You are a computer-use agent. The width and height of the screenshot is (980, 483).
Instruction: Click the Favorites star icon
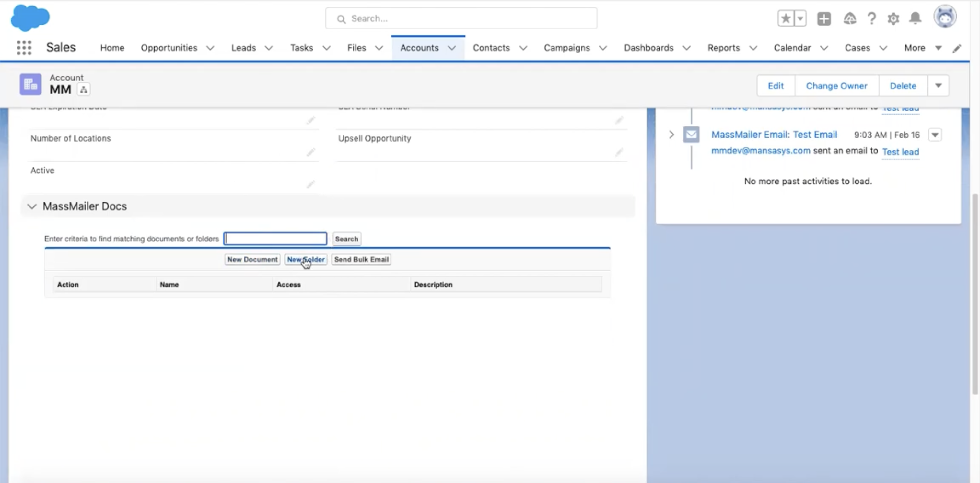coord(786,18)
